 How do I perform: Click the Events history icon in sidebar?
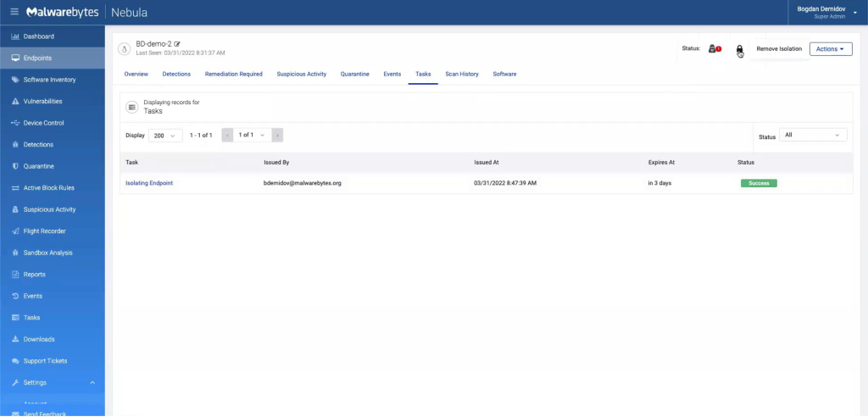(x=15, y=296)
